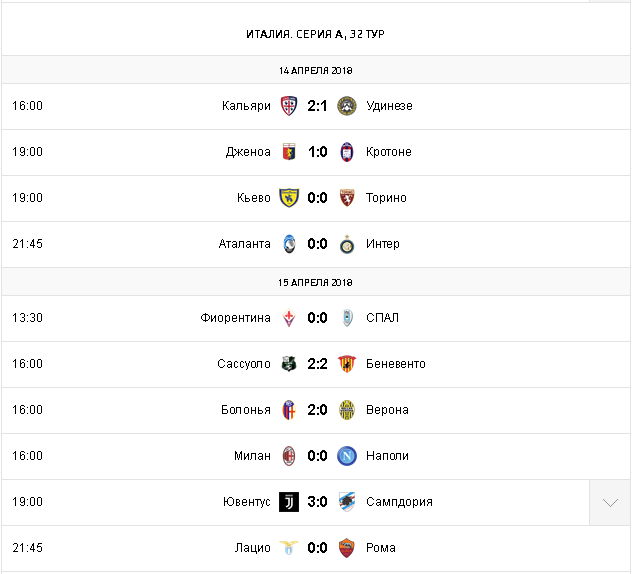The width and height of the screenshot is (632, 574).
Task: Open the Сампдория team link
Action: point(399,502)
